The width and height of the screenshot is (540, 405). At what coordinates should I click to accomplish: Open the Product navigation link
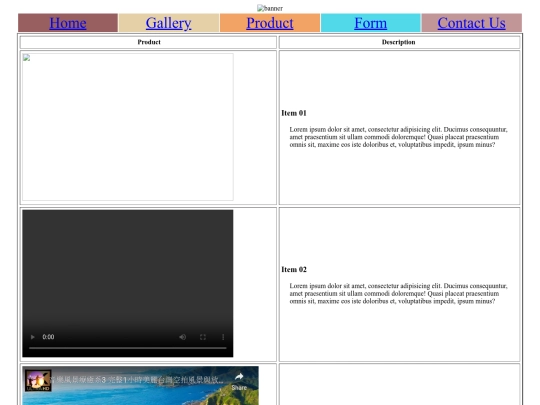pyautogui.click(x=270, y=23)
